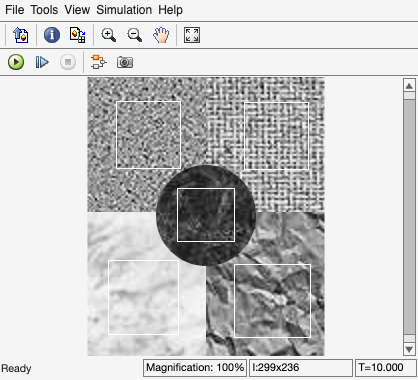Click the Export to workspace icon
Image resolution: width=418 pixels, height=380 pixels.
21,35
